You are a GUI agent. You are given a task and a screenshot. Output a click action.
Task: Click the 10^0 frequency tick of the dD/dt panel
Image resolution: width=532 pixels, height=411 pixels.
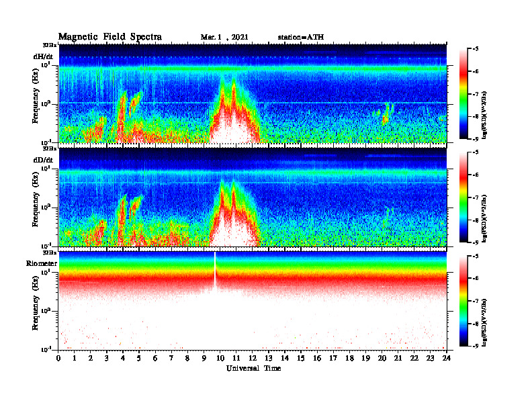tap(46, 208)
